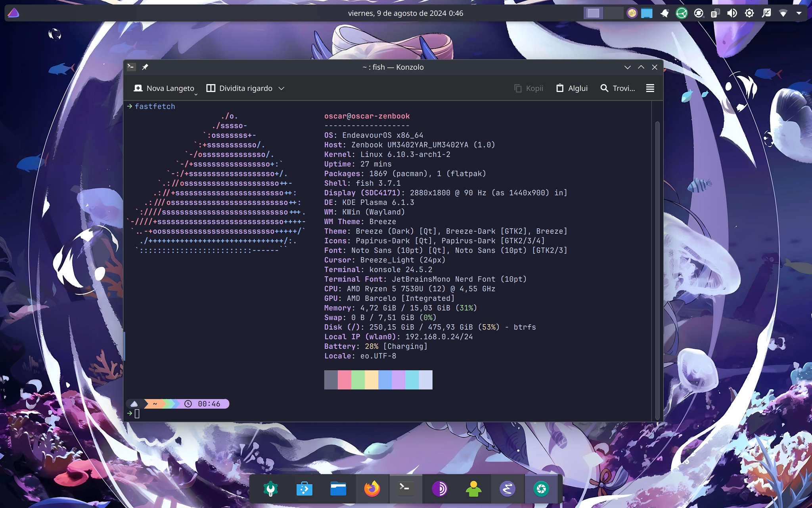Launch Firefox from the dock
812x508 pixels.
click(x=372, y=489)
